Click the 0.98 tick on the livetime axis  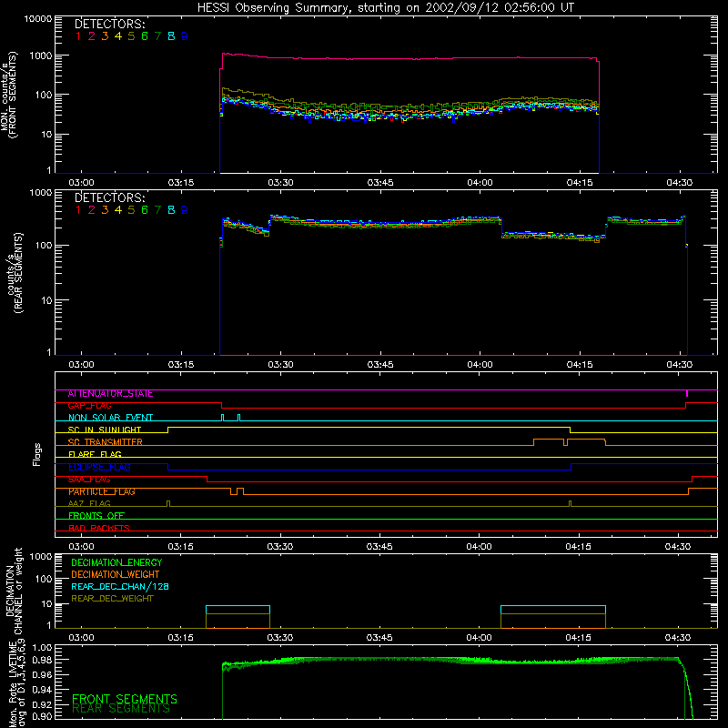click(43, 660)
